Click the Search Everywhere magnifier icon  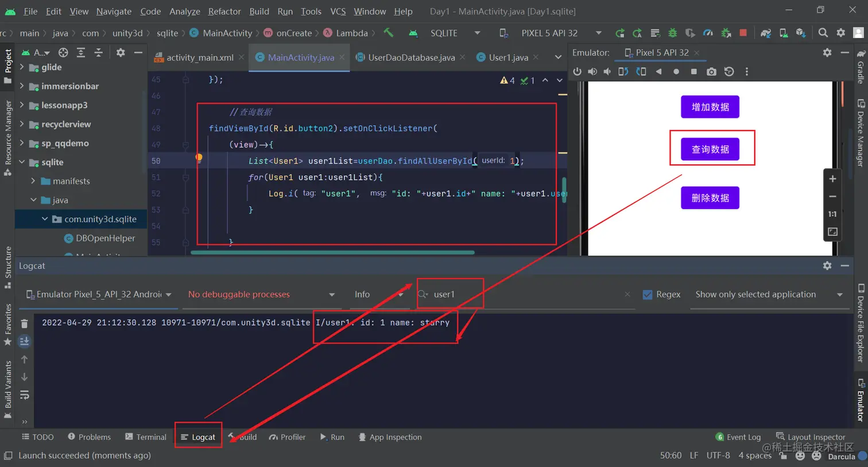pyautogui.click(x=823, y=33)
